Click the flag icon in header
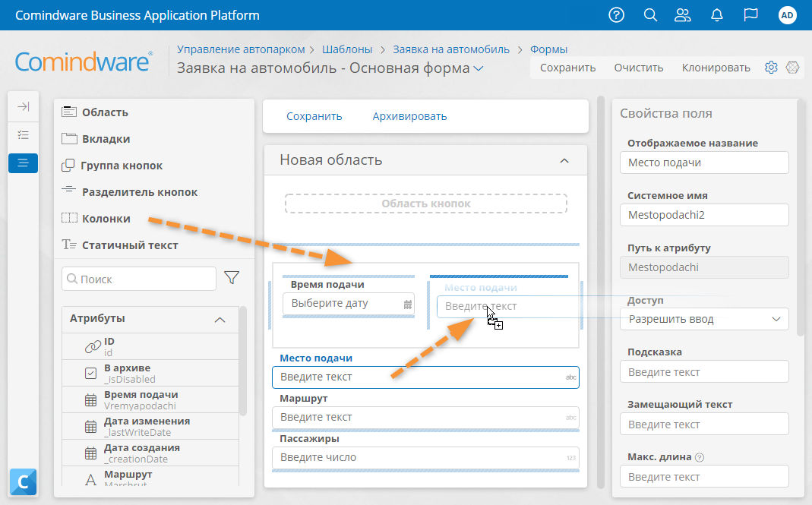This screenshot has height=505, width=812. (x=750, y=15)
